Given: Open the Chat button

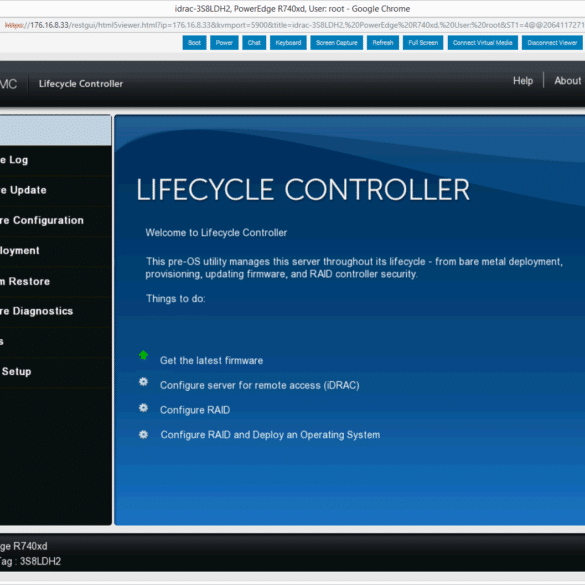Looking at the screenshot, I should click(254, 43).
